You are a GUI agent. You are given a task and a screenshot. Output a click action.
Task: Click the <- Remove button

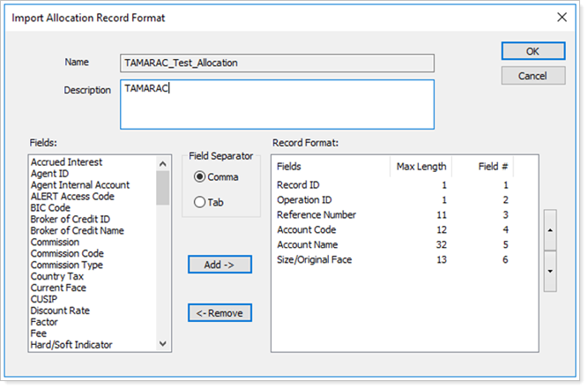[x=220, y=312]
